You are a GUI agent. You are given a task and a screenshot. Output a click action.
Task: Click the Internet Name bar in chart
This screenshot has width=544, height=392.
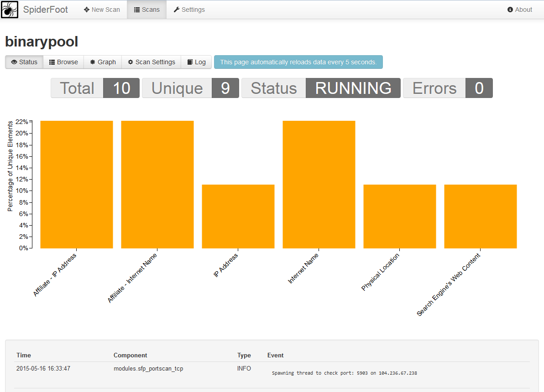tap(319, 185)
